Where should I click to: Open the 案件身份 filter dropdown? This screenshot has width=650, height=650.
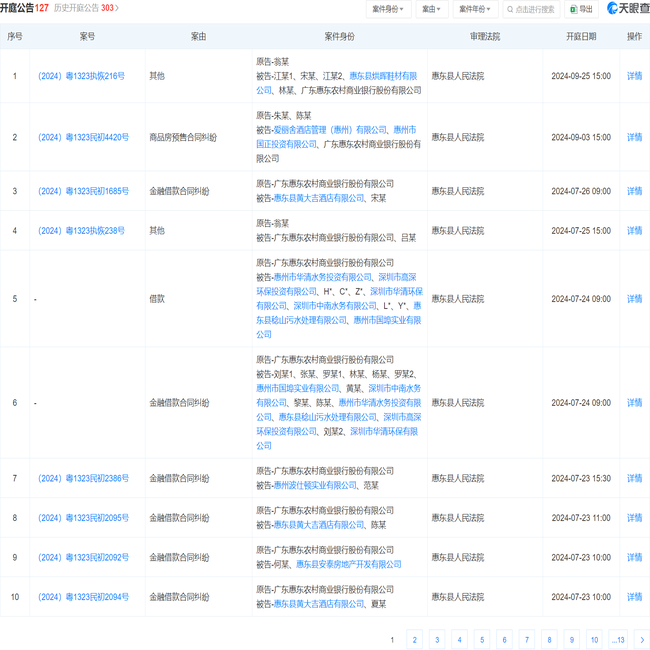point(388,9)
